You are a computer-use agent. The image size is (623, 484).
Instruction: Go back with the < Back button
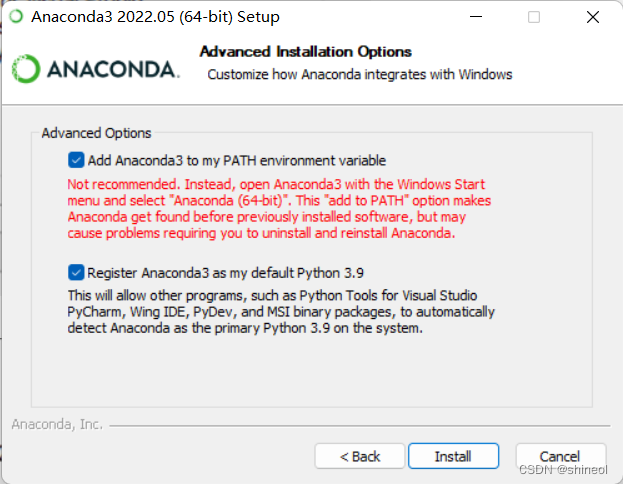point(360,456)
